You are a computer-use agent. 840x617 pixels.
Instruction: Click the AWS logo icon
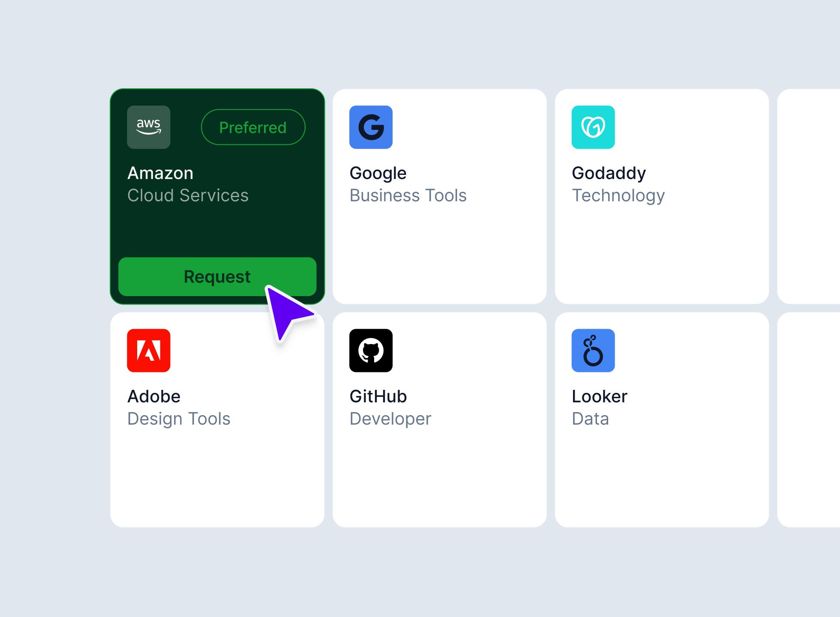148,127
